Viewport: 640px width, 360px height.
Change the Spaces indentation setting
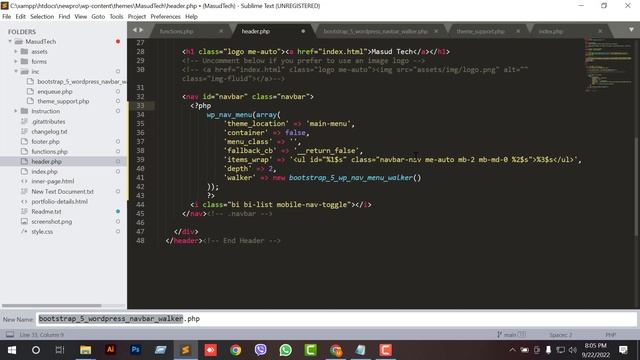pyautogui.click(x=560, y=335)
